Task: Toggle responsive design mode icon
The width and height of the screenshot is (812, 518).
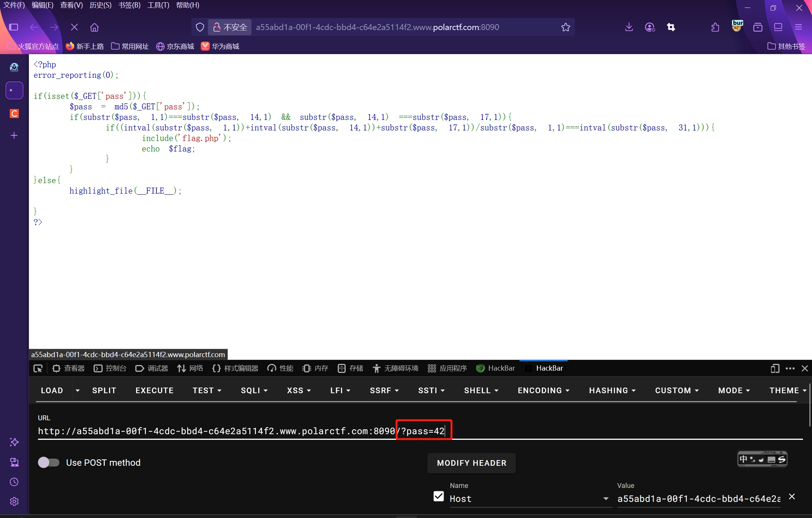Action: coord(775,368)
